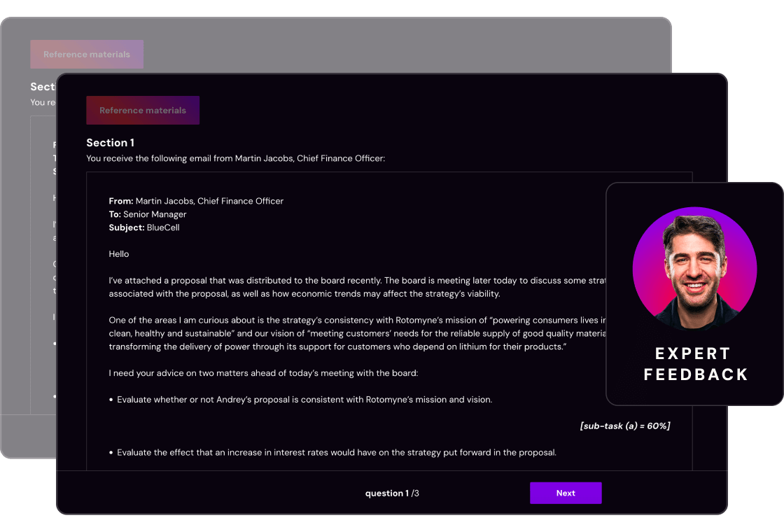
Task: Click the paragraph starting "I've attached a proposal"
Action: tap(350, 287)
